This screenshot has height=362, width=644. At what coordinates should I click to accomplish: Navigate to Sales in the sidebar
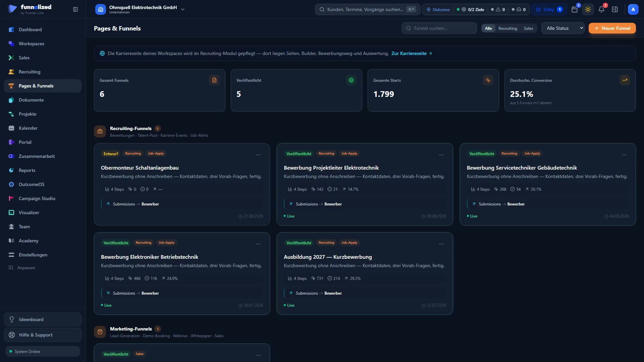[43, 58]
